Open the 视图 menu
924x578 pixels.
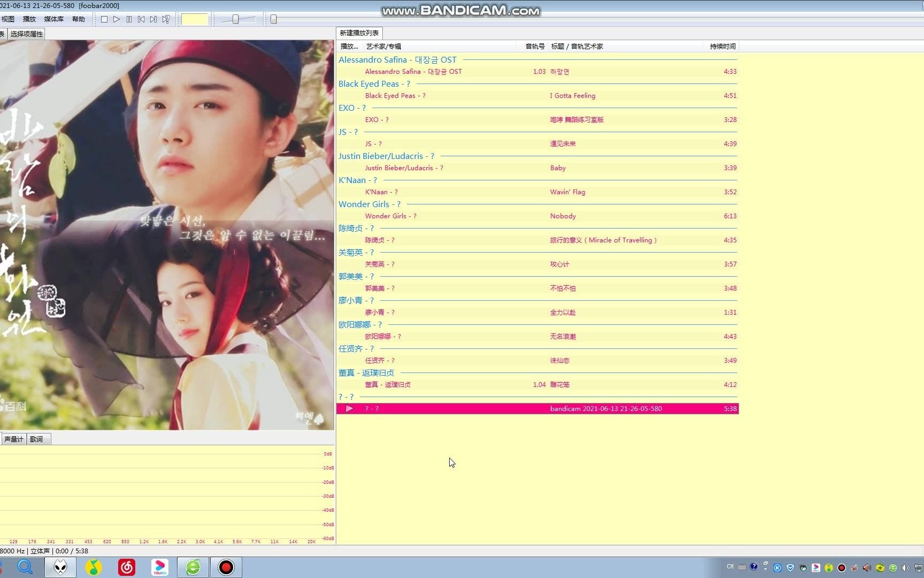[x=8, y=19]
